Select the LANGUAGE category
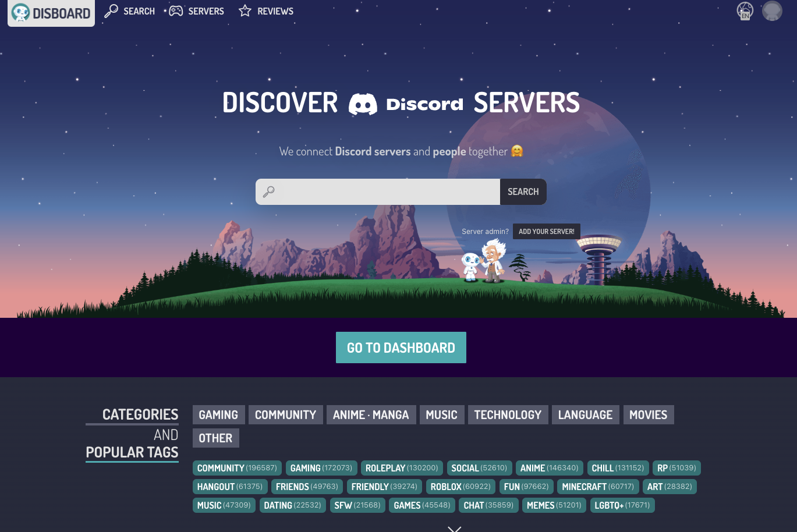 [585, 415]
